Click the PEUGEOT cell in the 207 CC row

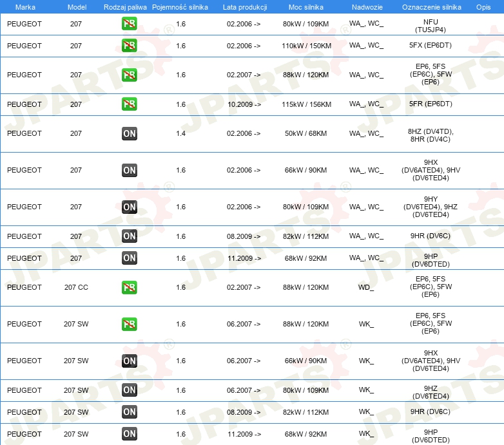click(24, 287)
